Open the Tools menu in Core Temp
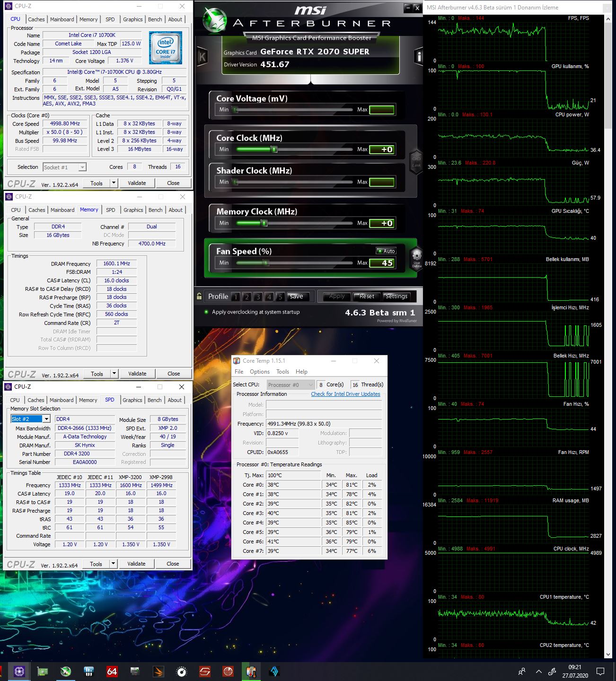 pos(282,372)
